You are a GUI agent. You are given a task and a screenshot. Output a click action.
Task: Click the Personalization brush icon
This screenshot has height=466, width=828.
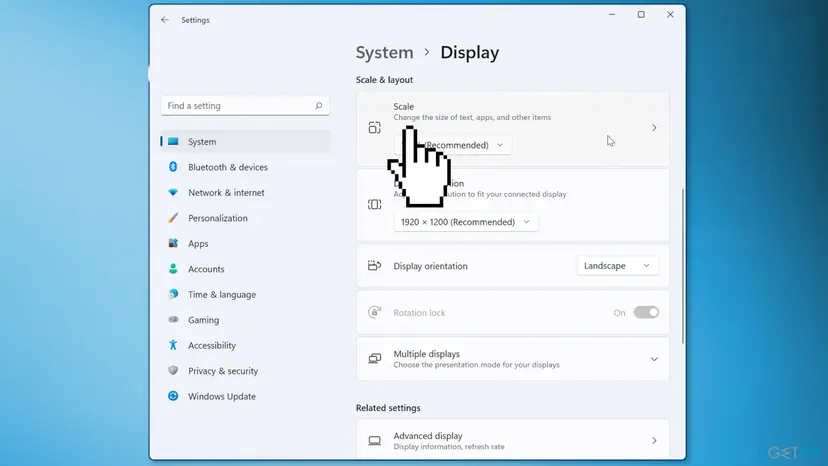click(x=173, y=218)
